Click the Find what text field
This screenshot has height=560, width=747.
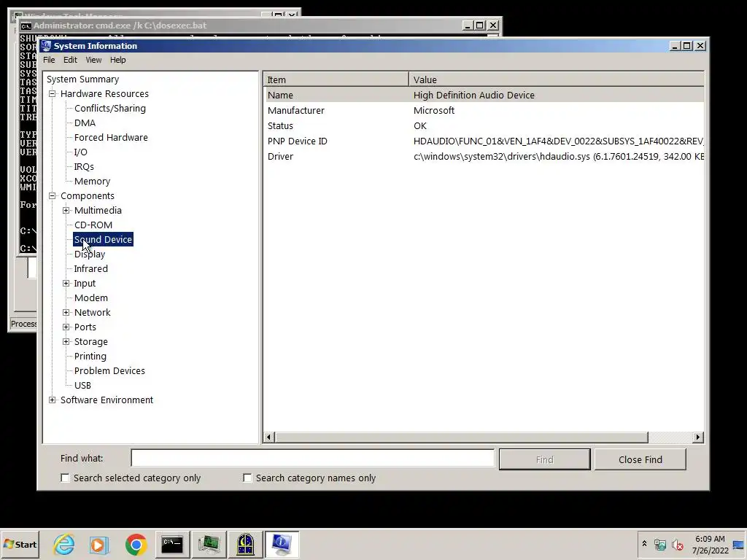(312, 458)
